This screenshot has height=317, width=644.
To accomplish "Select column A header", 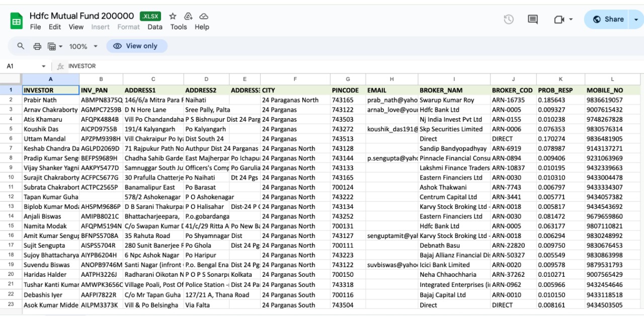I will coord(51,79).
